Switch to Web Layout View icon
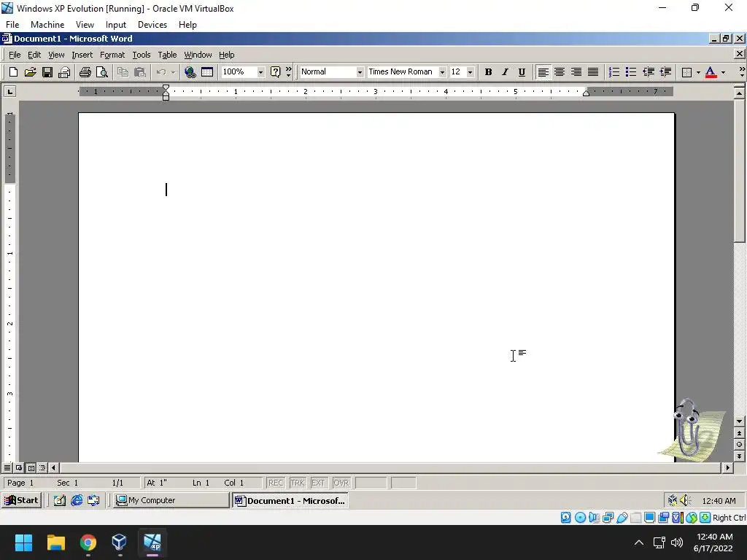 coord(19,467)
